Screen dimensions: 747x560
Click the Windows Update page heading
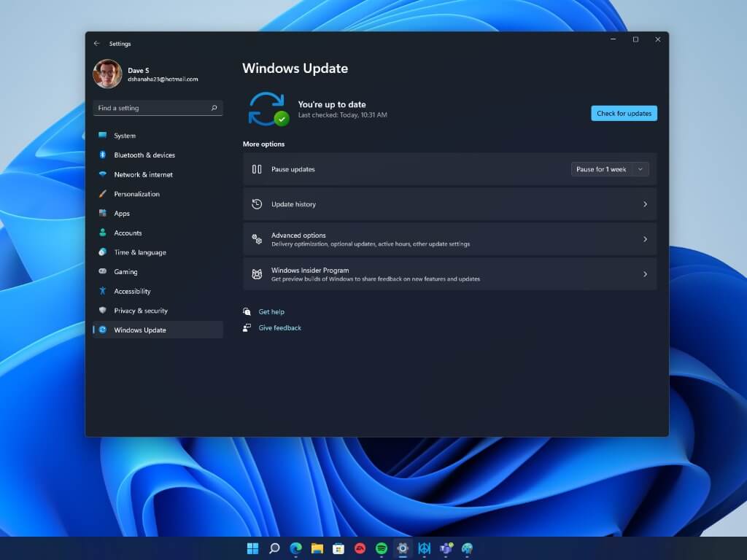click(295, 69)
